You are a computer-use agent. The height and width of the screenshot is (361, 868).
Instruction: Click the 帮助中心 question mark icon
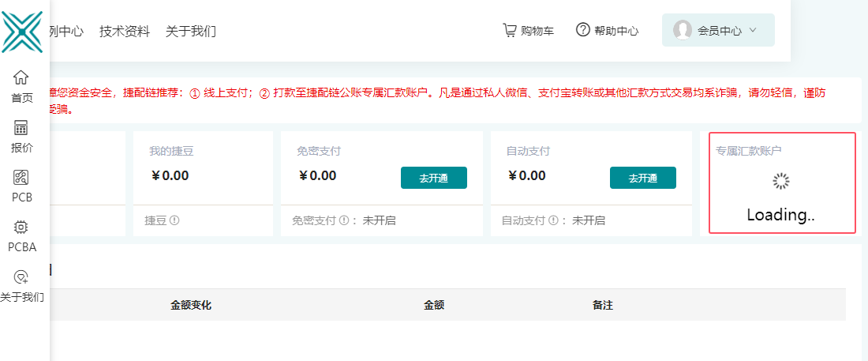[583, 30]
